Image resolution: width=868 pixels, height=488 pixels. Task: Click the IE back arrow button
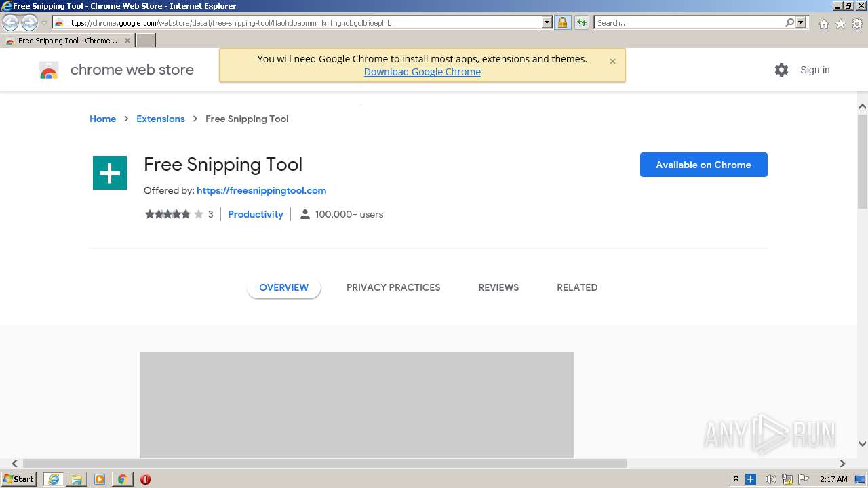[10, 22]
